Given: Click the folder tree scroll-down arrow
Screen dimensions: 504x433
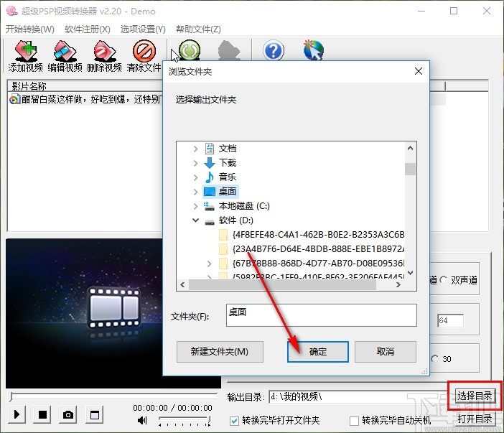Looking at the screenshot, I should coord(410,273).
